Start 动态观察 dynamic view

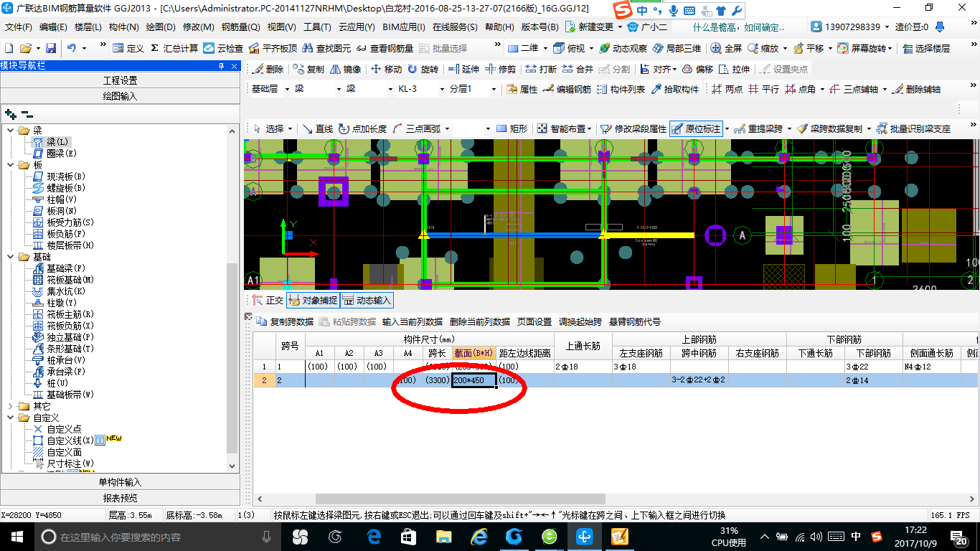pos(623,48)
